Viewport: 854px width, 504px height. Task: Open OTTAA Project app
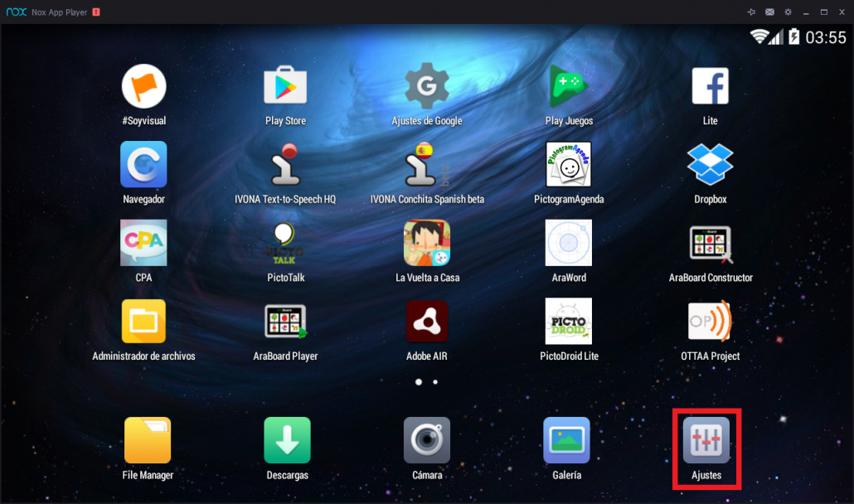pyautogui.click(x=711, y=321)
